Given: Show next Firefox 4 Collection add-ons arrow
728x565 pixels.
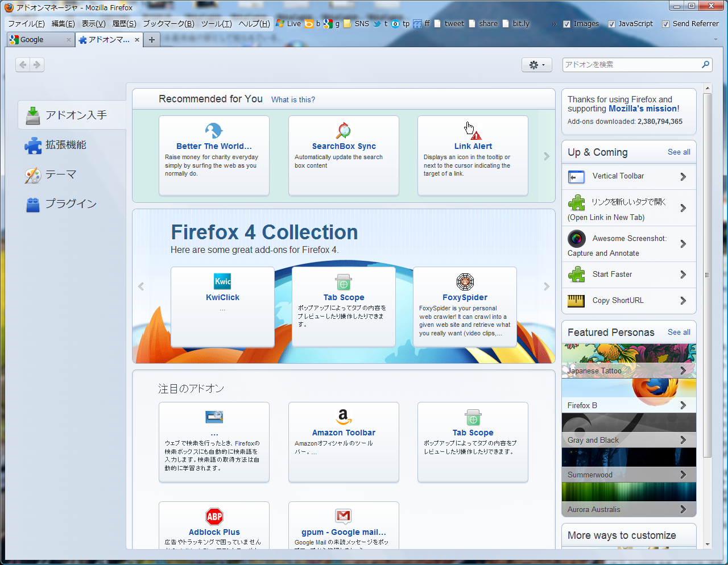Looking at the screenshot, I should (547, 286).
